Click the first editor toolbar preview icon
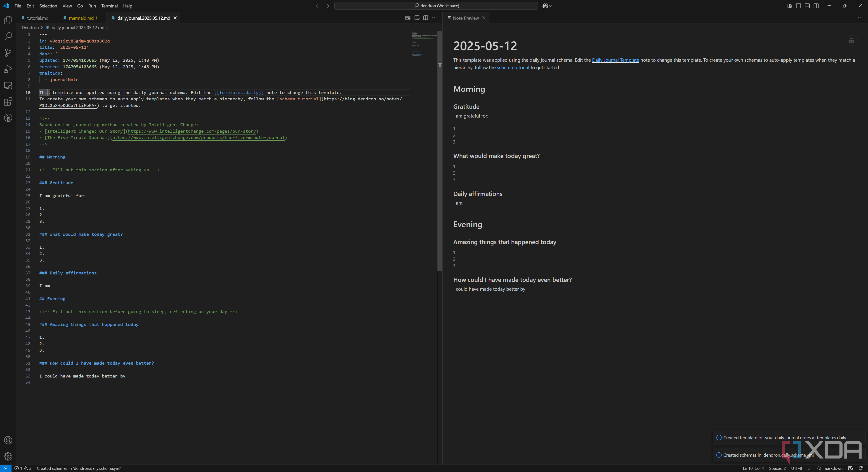Screen dimensions: 868x472 408,18
